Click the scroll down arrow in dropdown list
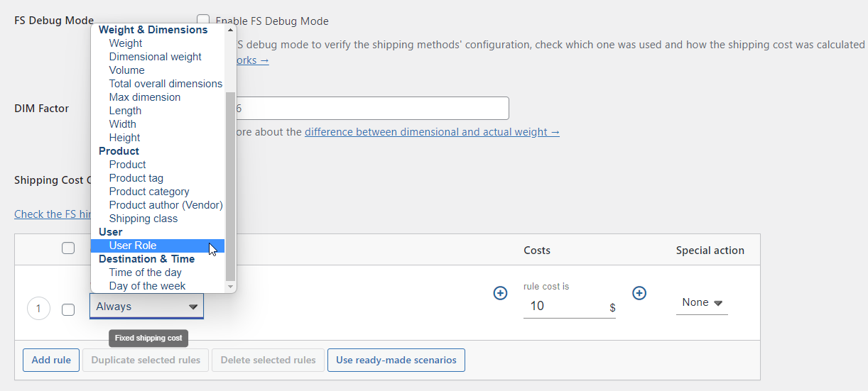Screen dimensions: 868x391 [x=230, y=286]
